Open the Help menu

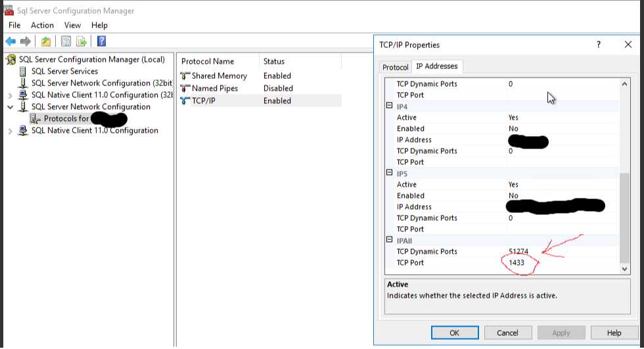pos(99,25)
